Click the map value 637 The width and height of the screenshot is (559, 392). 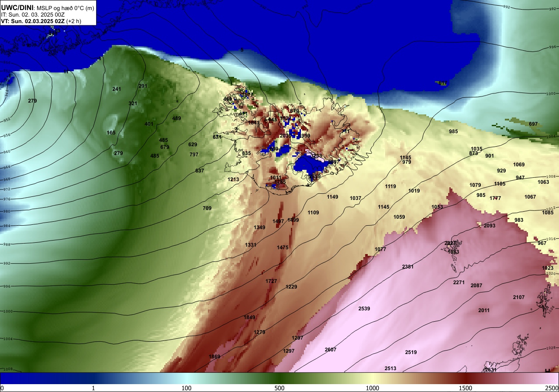tap(200, 171)
